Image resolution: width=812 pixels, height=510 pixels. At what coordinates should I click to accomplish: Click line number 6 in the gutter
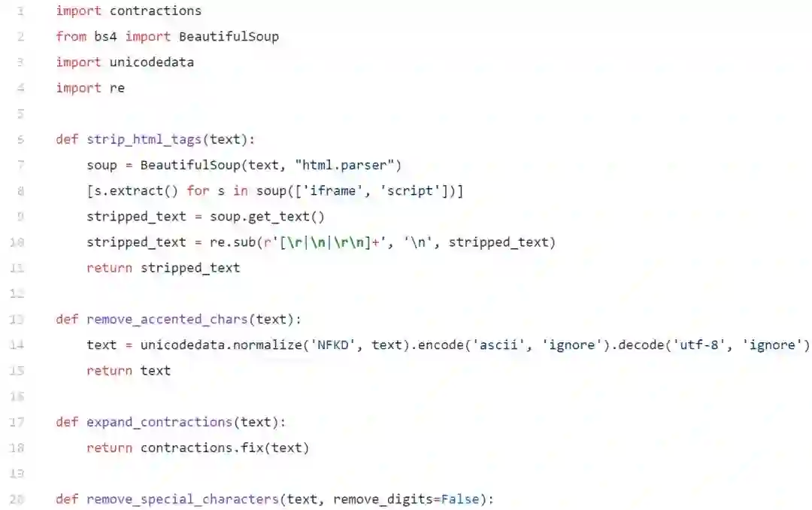(20, 139)
